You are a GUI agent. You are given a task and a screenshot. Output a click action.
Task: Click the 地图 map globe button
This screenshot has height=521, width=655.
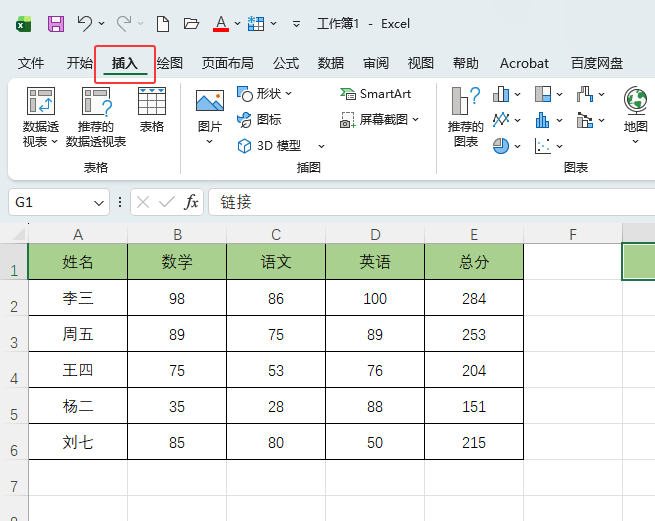click(635, 115)
